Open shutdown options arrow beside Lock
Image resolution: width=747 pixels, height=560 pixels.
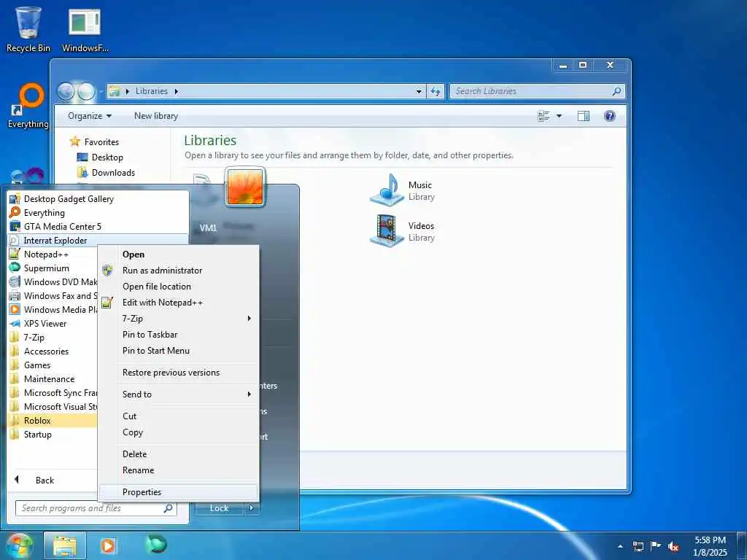click(252, 508)
